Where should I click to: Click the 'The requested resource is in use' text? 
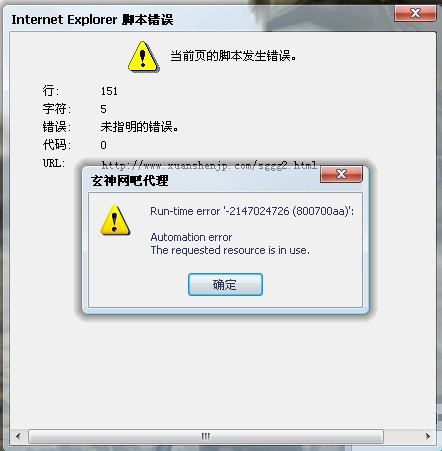pyautogui.click(x=230, y=250)
